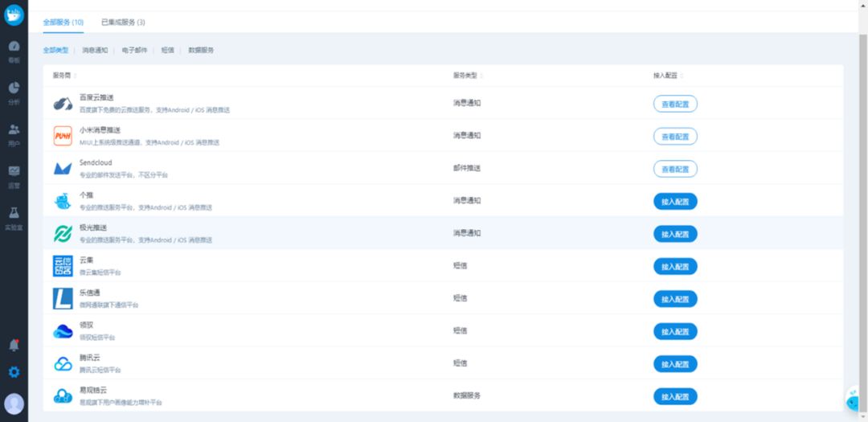Click 领驭短信平台 description text

click(x=97, y=338)
